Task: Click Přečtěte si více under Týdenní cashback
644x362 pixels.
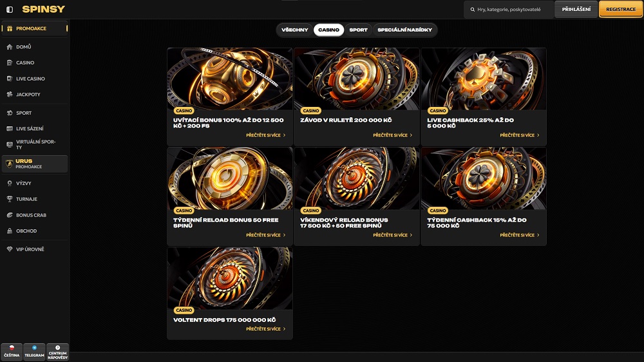Action: point(520,235)
